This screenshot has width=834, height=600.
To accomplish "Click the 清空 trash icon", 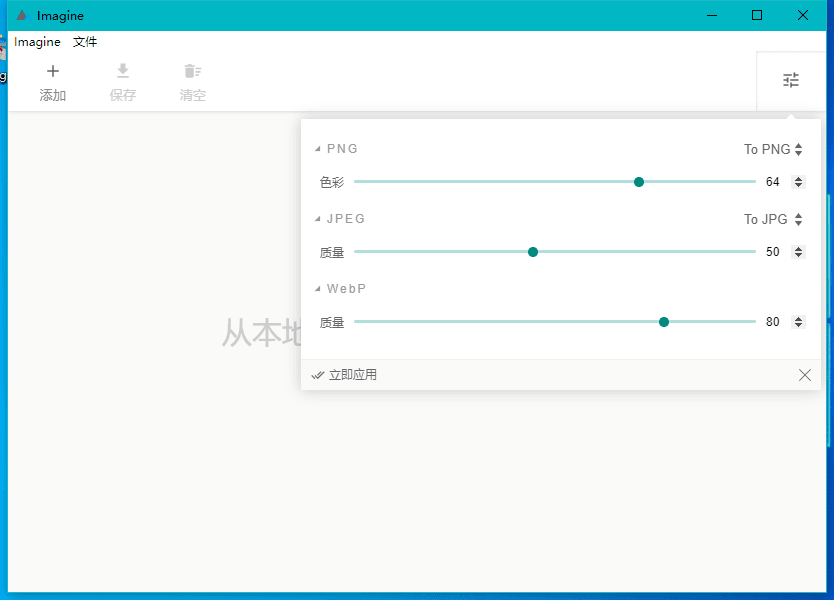I will 193,71.
